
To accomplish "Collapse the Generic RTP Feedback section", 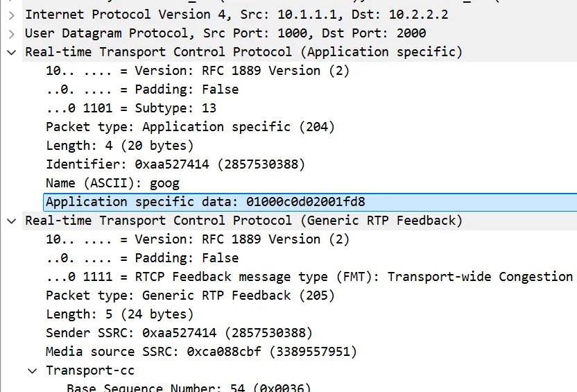I will point(11,221).
